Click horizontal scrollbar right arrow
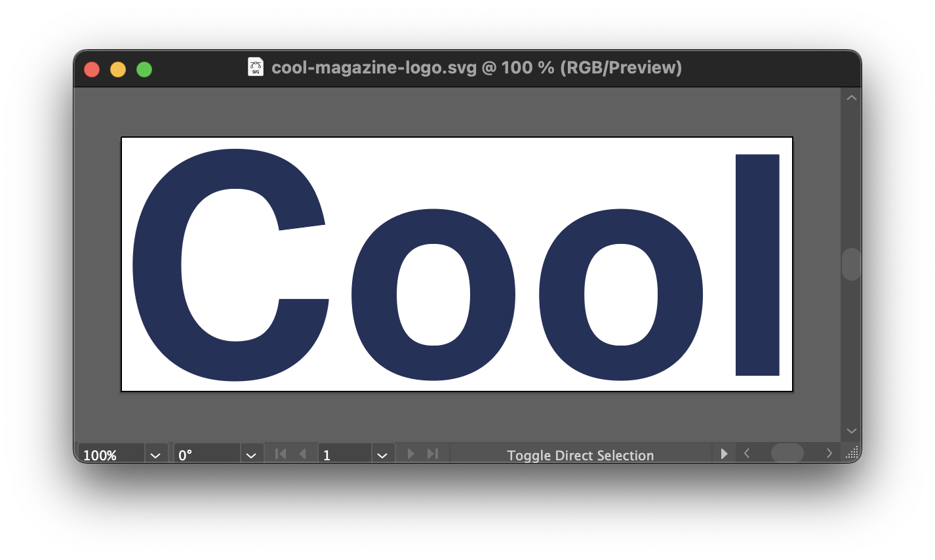935x560 pixels. 829,453
